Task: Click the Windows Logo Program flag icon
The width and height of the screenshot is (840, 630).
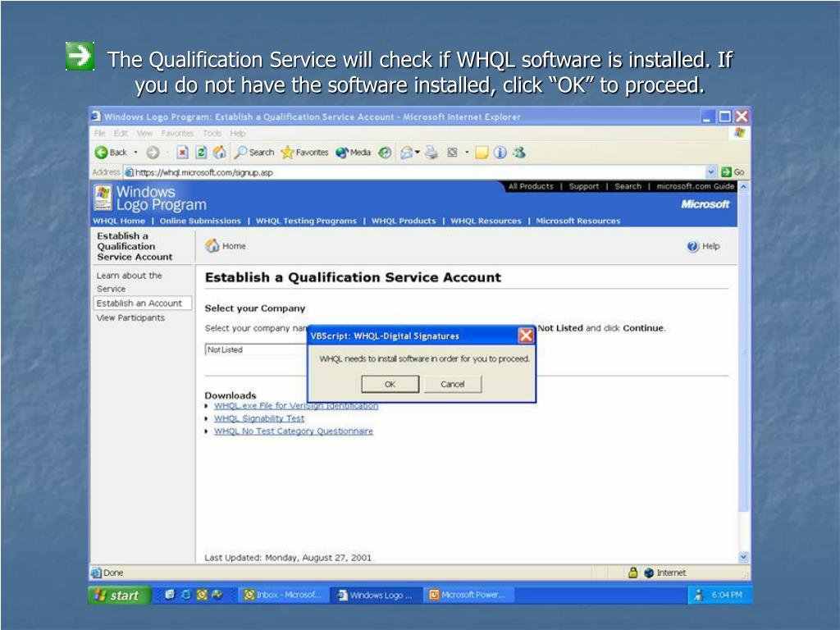Action: click(x=103, y=197)
